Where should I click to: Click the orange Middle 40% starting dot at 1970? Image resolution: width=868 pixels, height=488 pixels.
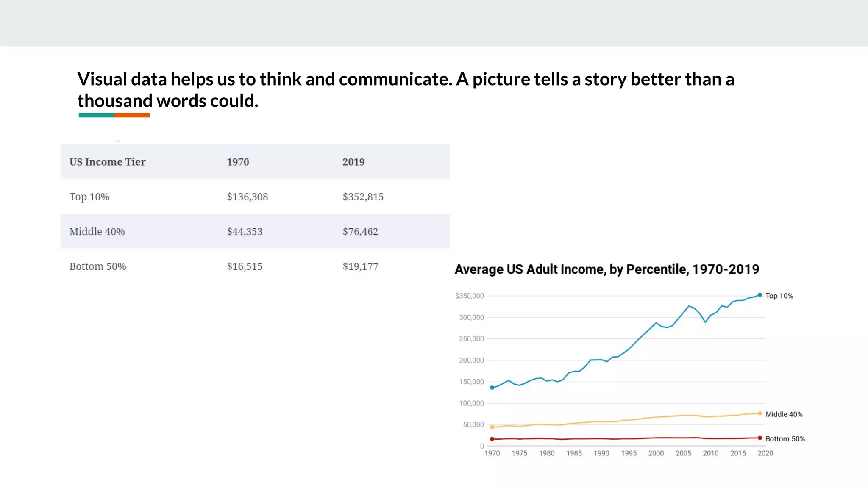pyautogui.click(x=492, y=427)
